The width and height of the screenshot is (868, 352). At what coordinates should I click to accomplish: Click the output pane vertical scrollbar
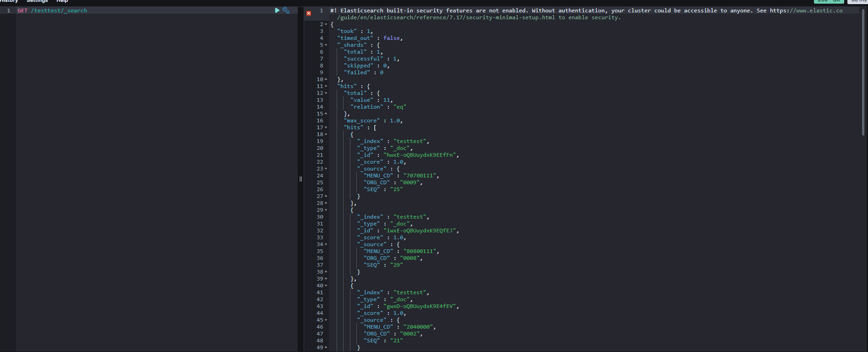point(863,73)
